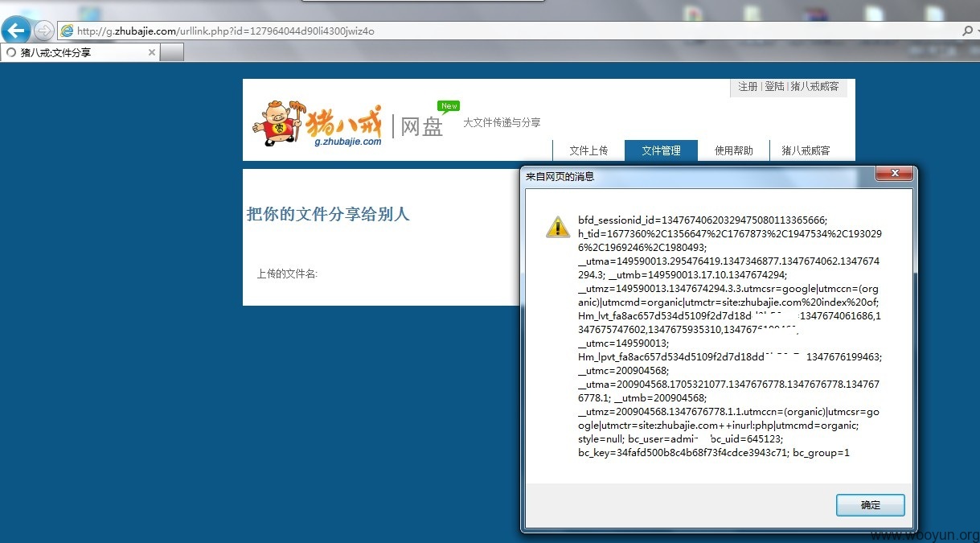
Task: Click the 上传的文件名: label
Action: click(287, 274)
